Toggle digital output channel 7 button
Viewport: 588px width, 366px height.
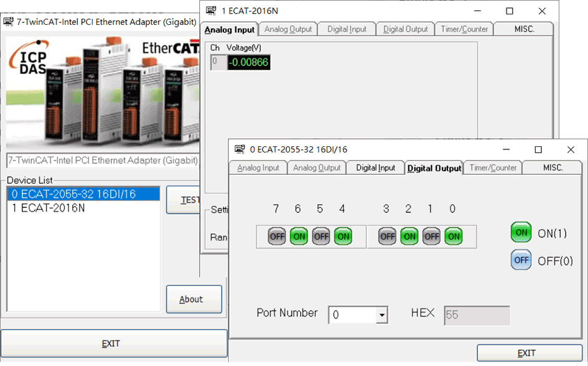tap(277, 237)
